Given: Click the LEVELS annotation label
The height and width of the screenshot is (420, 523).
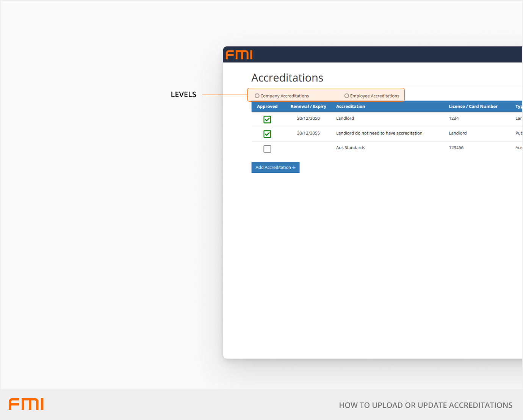Looking at the screenshot, I should [183, 95].
